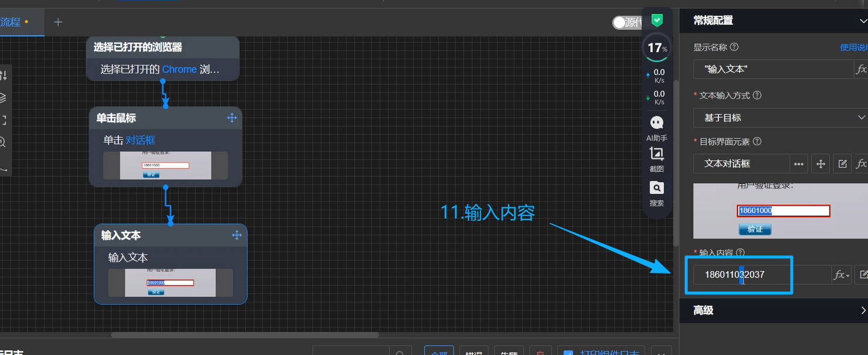The width and height of the screenshot is (868, 355).
Task: Click the fx icon of 目标界面元素 row
Action: click(x=861, y=163)
